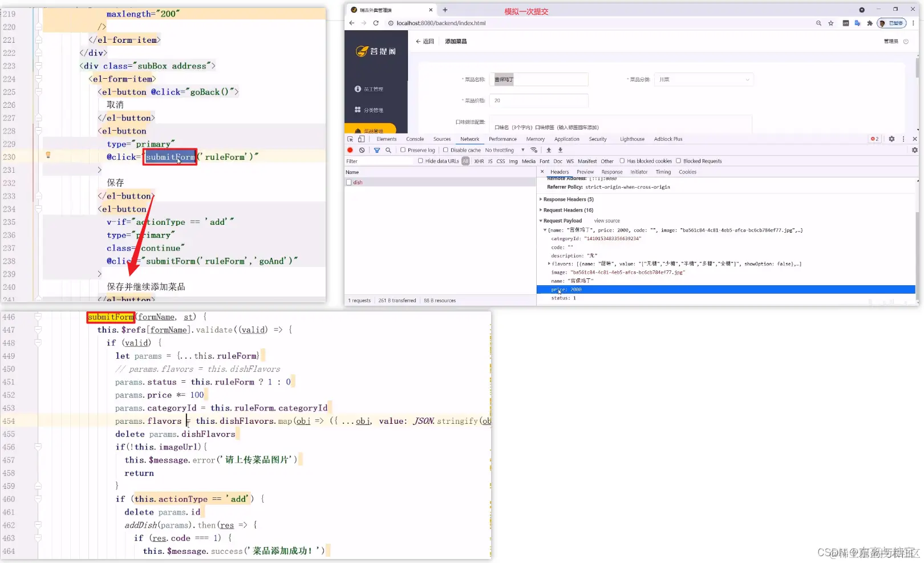Select the dish request in the network list
The image size is (924, 563).
click(440, 183)
